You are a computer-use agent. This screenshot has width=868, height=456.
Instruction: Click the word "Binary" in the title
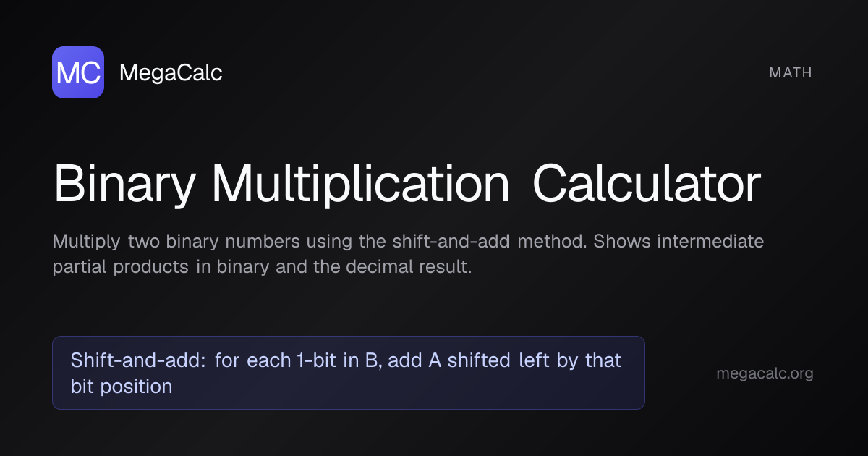coord(124,185)
